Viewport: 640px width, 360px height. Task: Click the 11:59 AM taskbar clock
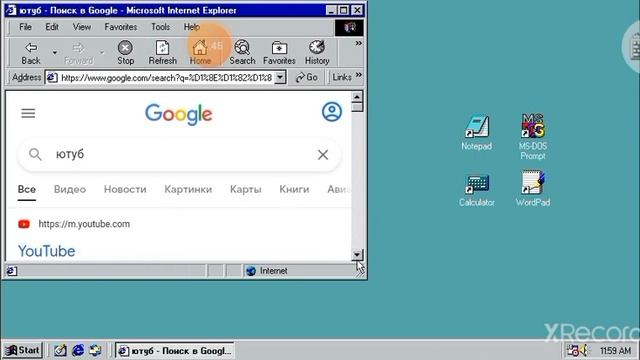tap(615, 351)
